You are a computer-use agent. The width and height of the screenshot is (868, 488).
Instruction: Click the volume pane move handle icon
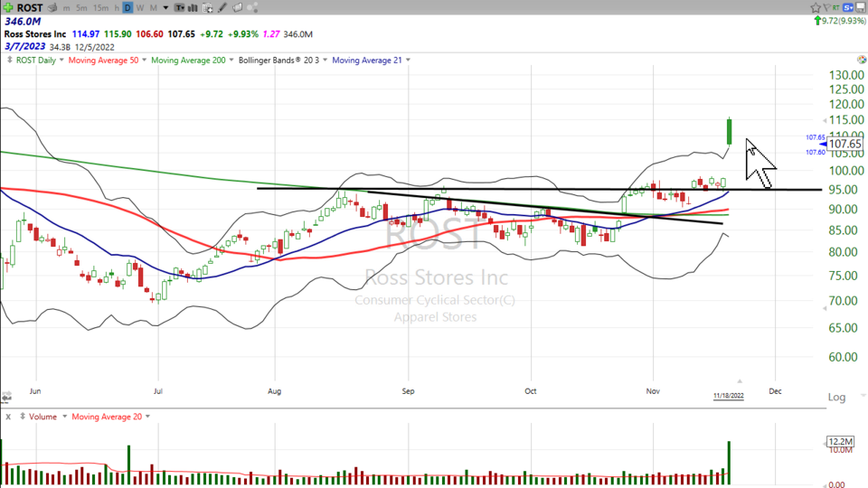pos(22,416)
